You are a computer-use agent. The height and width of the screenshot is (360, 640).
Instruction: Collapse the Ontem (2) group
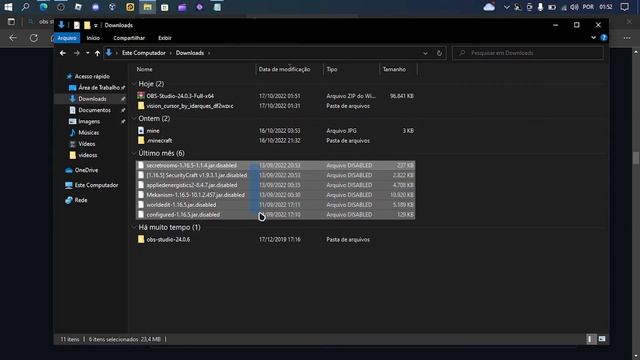(134, 118)
